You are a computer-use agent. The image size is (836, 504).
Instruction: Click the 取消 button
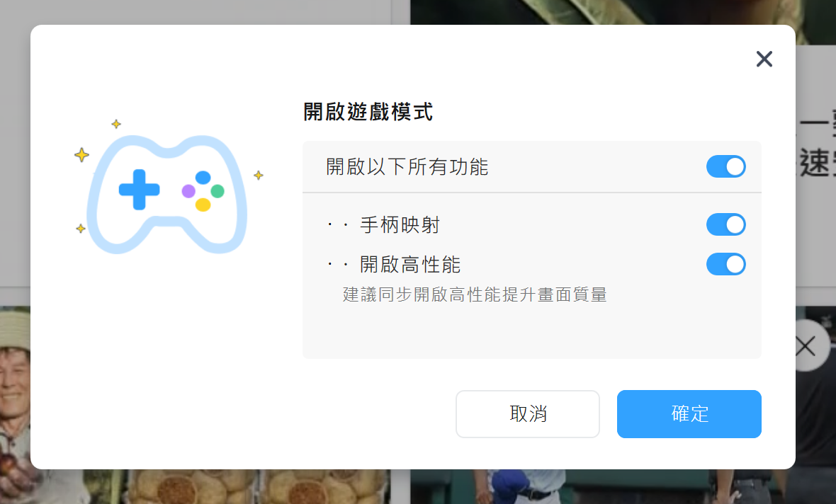(527, 414)
